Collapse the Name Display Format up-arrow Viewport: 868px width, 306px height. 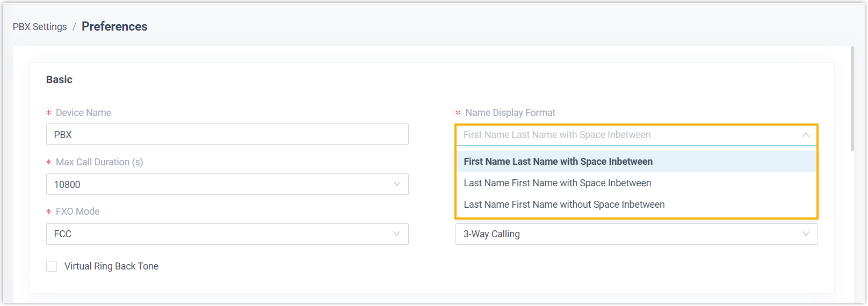[806, 135]
